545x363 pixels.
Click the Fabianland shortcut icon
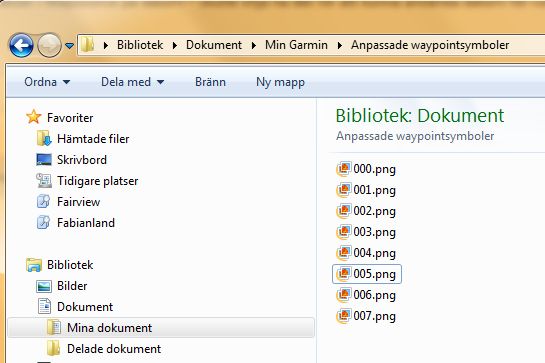tap(43, 223)
